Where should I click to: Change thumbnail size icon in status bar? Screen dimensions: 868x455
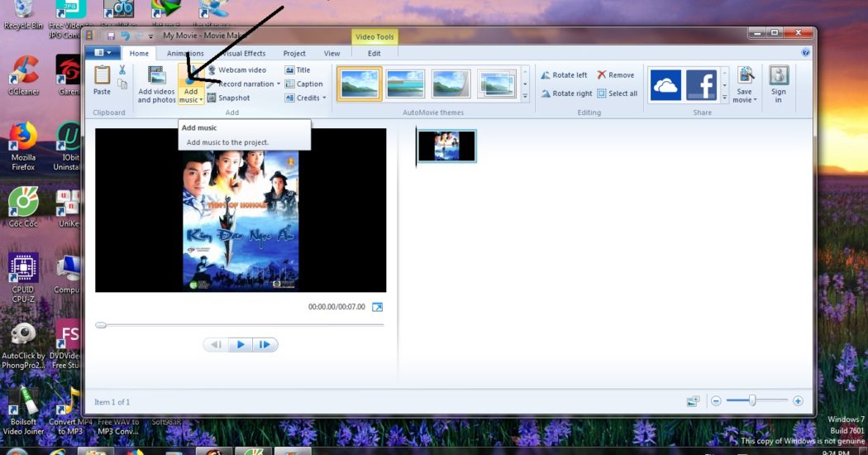coord(693,401)
